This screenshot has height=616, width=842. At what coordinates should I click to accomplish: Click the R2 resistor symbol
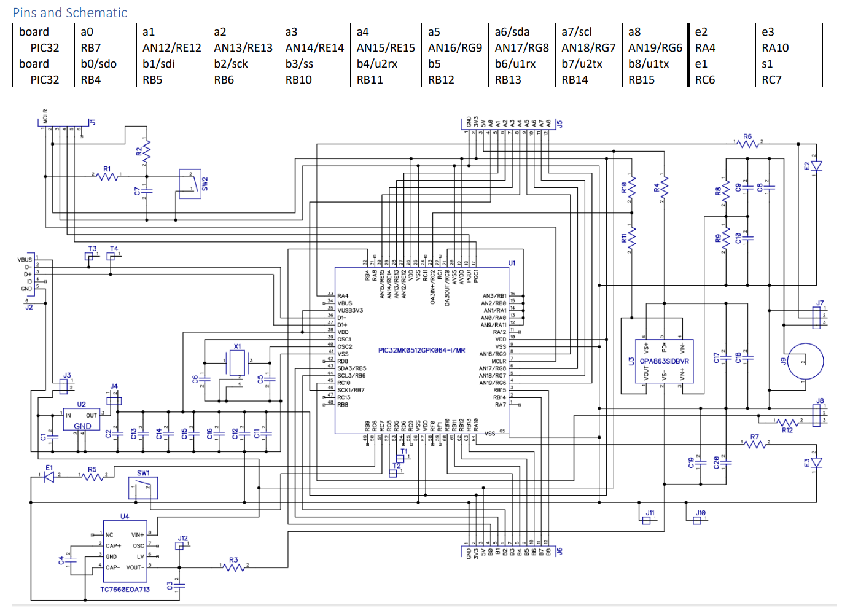click(x=146, y=151)
